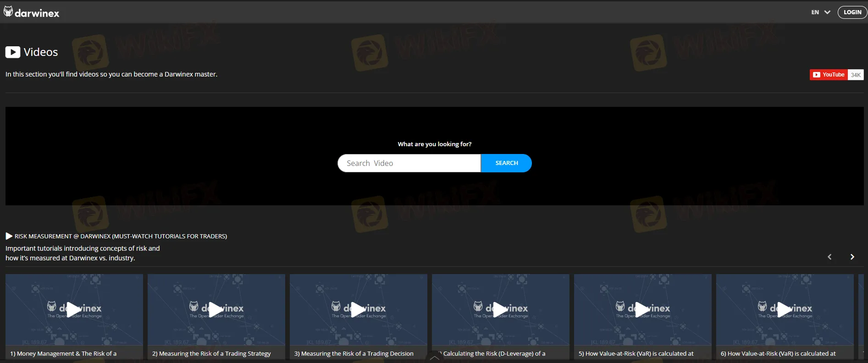Go to next videos with right chevron

click(x=852, y=257)
